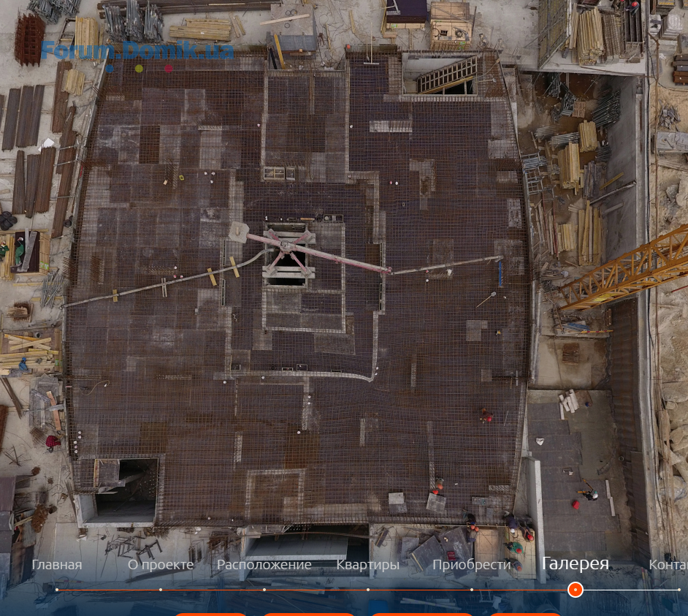The image size is (688, 616).
Task: Select the active Галерея menu item
Action: click(576, 563)
